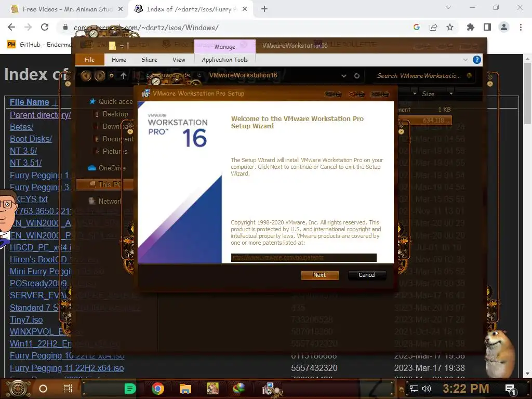
Task: Sort listing by File Name header
Action: pos(29,102)
